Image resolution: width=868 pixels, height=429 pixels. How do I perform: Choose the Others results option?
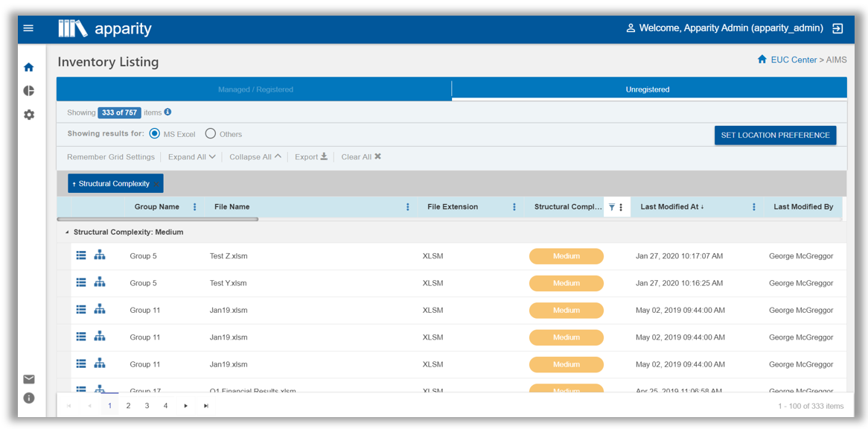(x=213, y=134)
